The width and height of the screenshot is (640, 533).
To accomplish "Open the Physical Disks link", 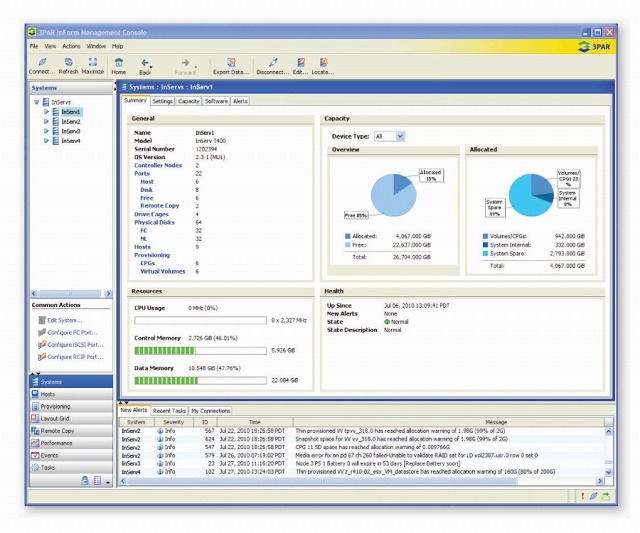I will click(x=154, y=222).
